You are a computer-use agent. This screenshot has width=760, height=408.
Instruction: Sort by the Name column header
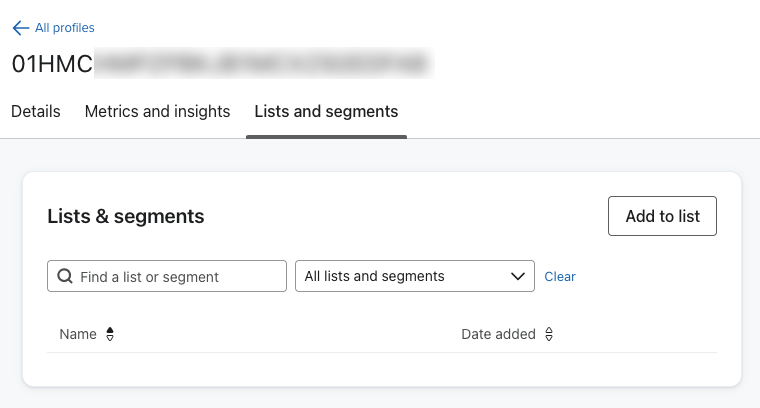point(78,334)
